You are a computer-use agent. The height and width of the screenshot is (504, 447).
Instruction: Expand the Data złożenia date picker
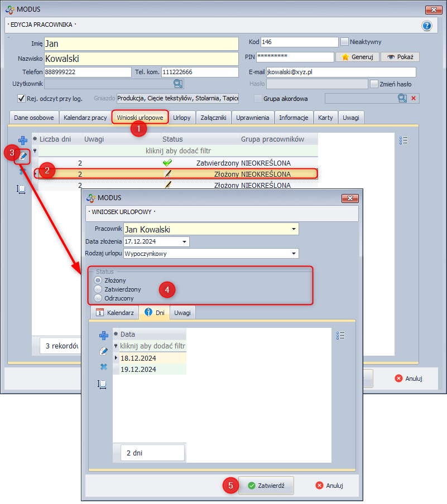[x=184, y=241]
